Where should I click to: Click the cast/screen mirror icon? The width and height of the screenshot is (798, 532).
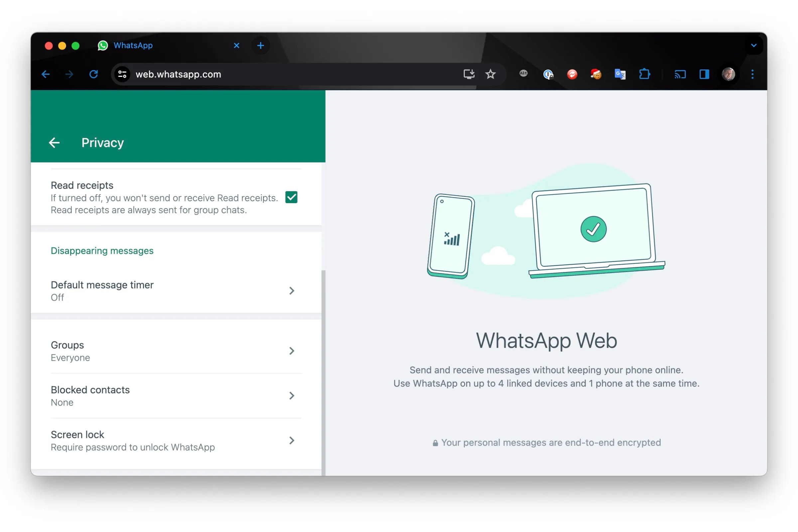[679, 73]
